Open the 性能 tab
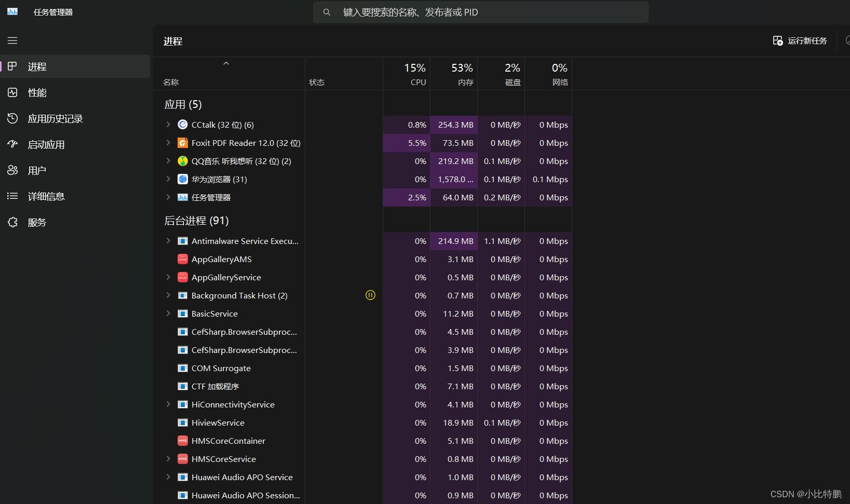Image resolution: width=850 pixels, height=504 pixels. click(75, 92)
